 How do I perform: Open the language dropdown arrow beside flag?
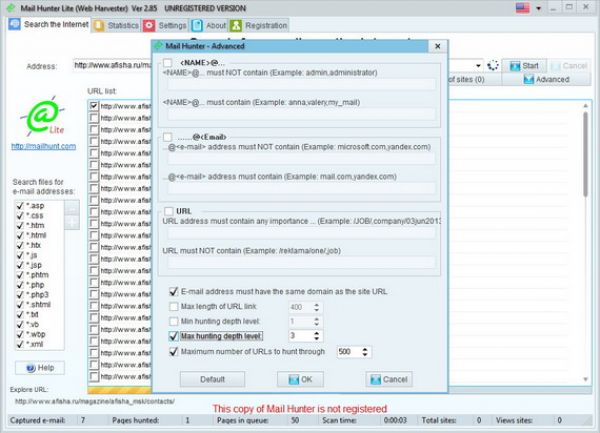pyautogui.click(x=538, y=8)
